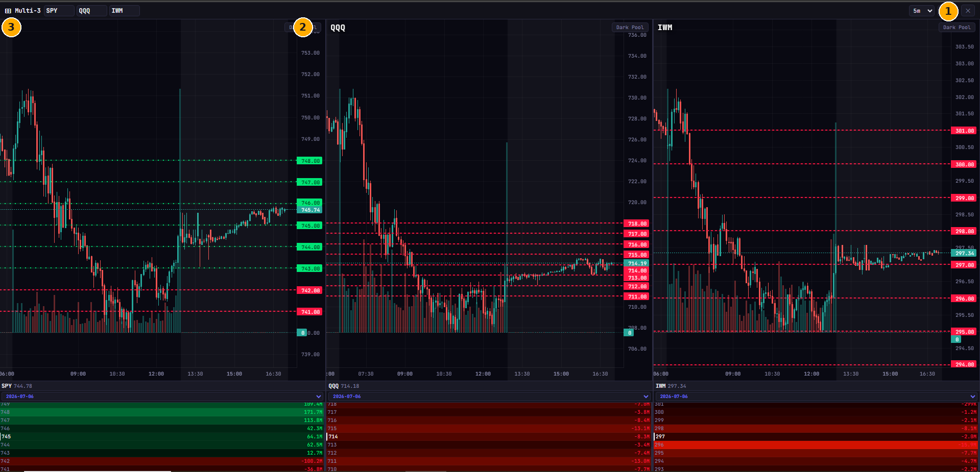
Task: Close the Multi-3 panel with X
Action: pos(968,11)
